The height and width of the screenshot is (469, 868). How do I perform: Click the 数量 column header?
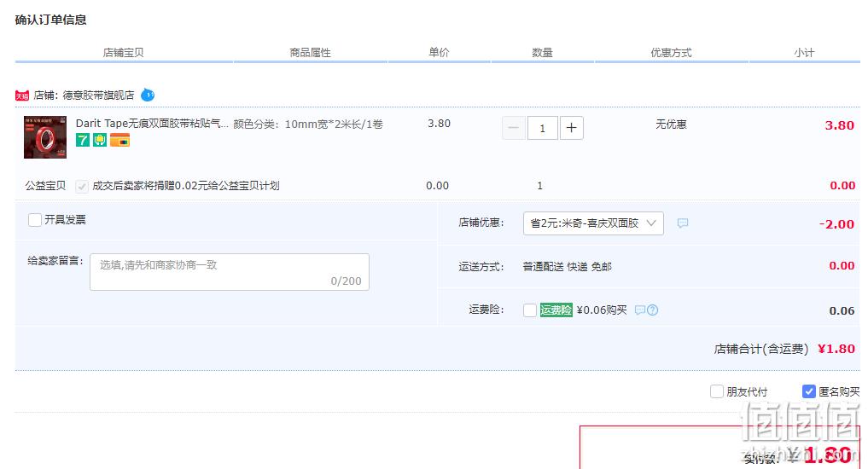pyautogui.click(x=543, y=53)
